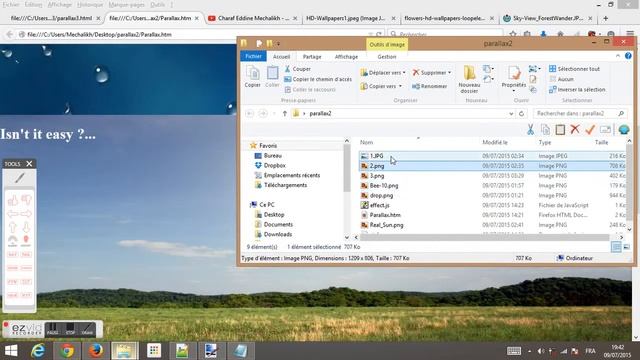The image size is (640, 360).
Task: Sort files by the Nom column header
Action: (367, 142)
